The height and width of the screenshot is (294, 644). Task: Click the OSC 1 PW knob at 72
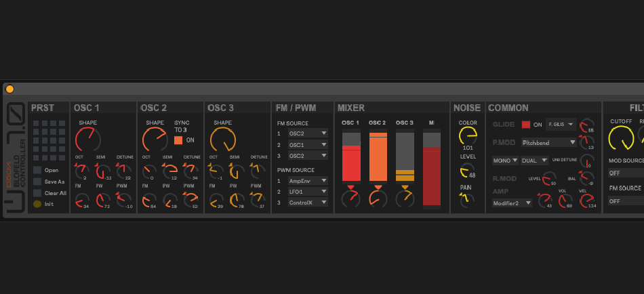pos(102,200)
